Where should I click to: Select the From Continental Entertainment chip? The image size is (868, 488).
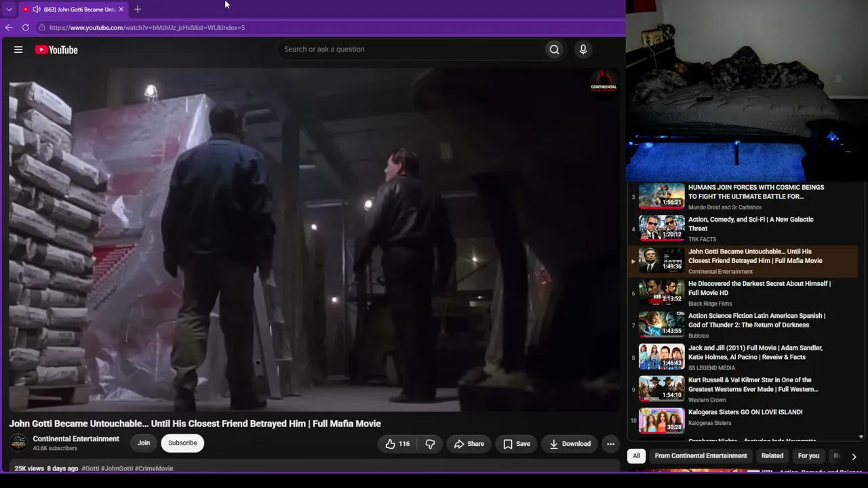coord(701,456)
